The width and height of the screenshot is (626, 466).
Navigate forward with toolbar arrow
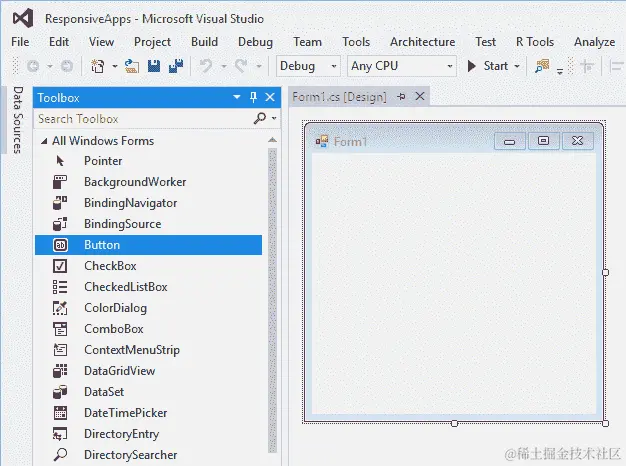click(67, 66)
